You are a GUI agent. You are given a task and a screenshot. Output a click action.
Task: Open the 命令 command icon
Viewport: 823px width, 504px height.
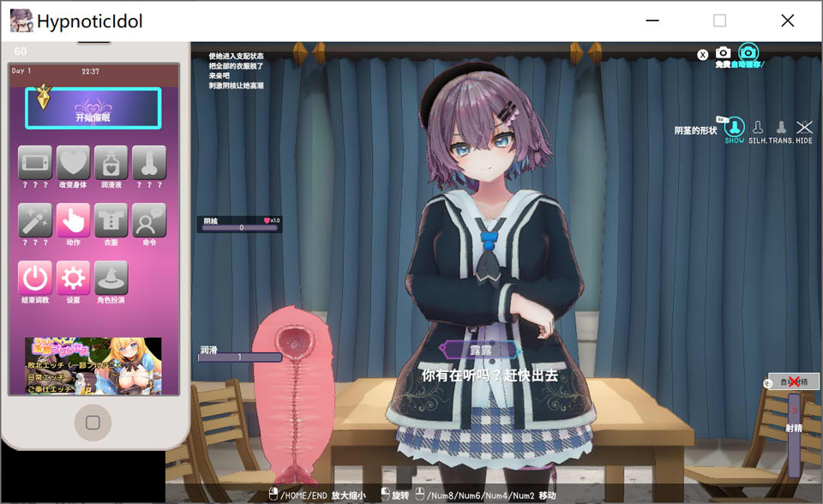[x=149, y=220]
